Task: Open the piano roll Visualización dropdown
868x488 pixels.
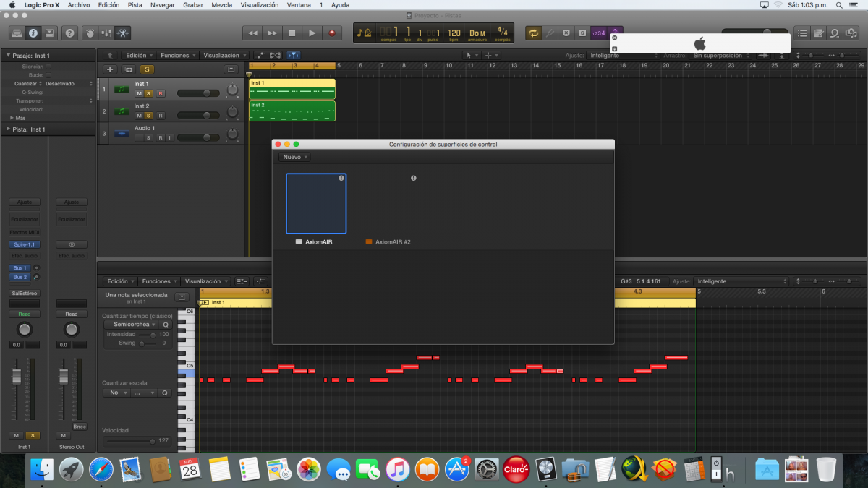Action: (205, 281)
